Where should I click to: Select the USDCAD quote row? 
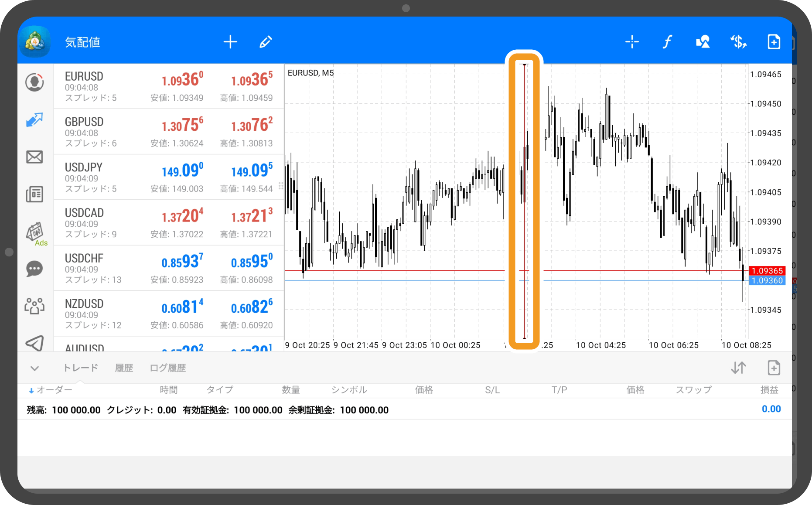click(169, 223)
